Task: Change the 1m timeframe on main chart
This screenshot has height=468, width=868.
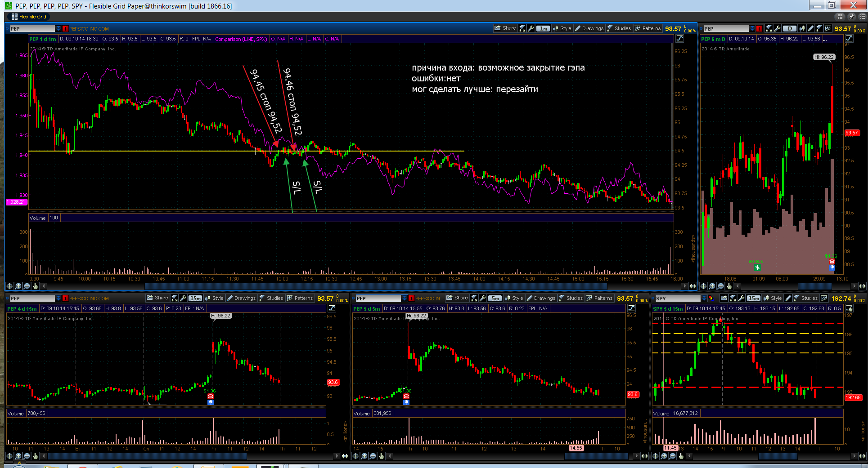Action: pyautogui.click(x=544, y=28)
